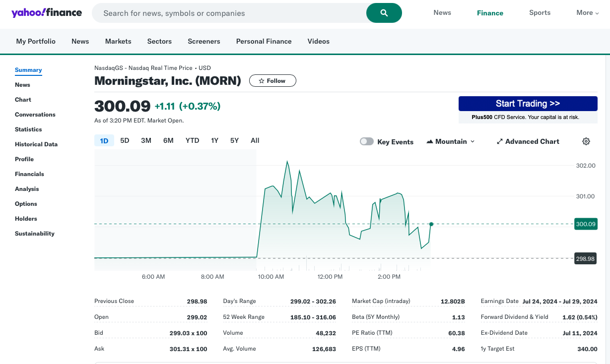
Task: Click the Yahoo Finance logo
Action: tap(47, 12)
